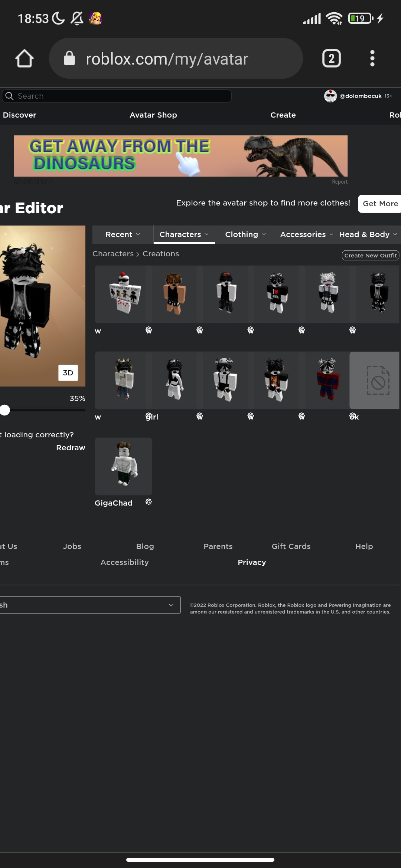401x868 pixels.
Task: Open settings gear for GigaChad outfit
Action: point(149,502)
